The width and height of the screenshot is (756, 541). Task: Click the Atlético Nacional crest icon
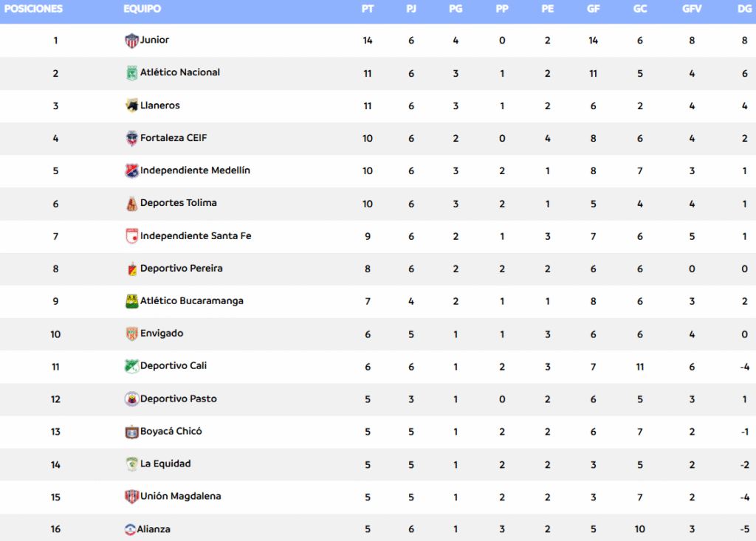pos(131,73)
